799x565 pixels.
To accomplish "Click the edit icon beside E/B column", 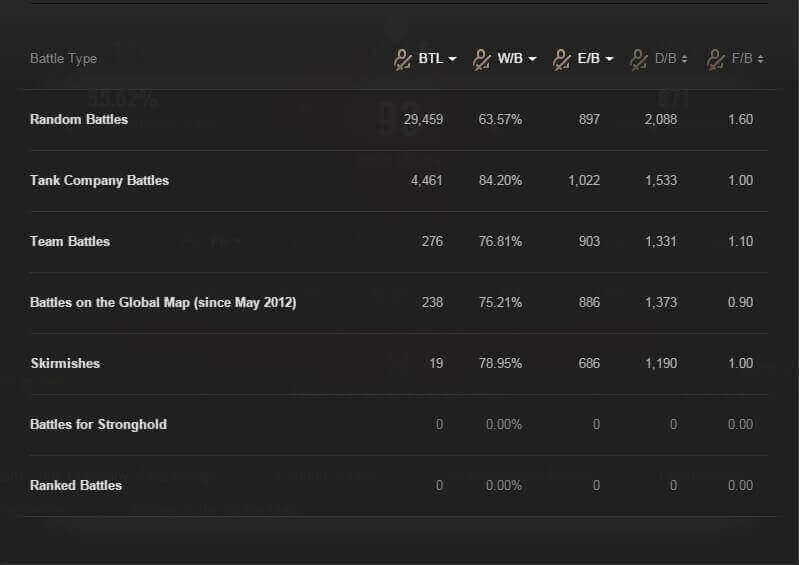I will 562,60.
